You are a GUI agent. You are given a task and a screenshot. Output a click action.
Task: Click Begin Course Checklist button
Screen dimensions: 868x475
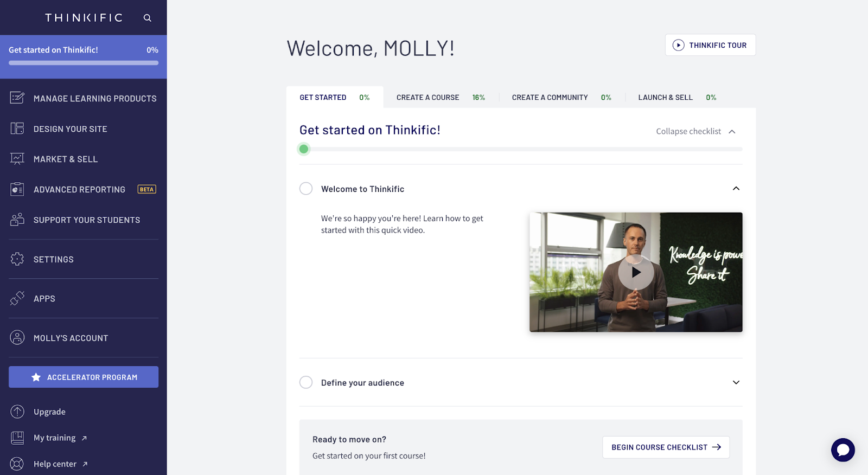click(x=666, y=447)
